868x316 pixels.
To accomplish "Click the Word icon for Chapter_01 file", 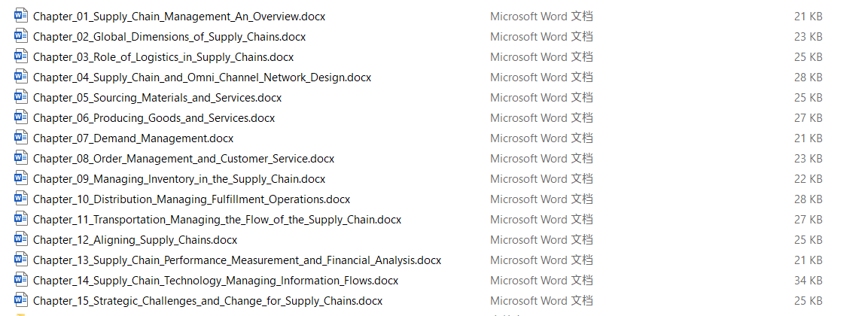I will tap(21, 16).
